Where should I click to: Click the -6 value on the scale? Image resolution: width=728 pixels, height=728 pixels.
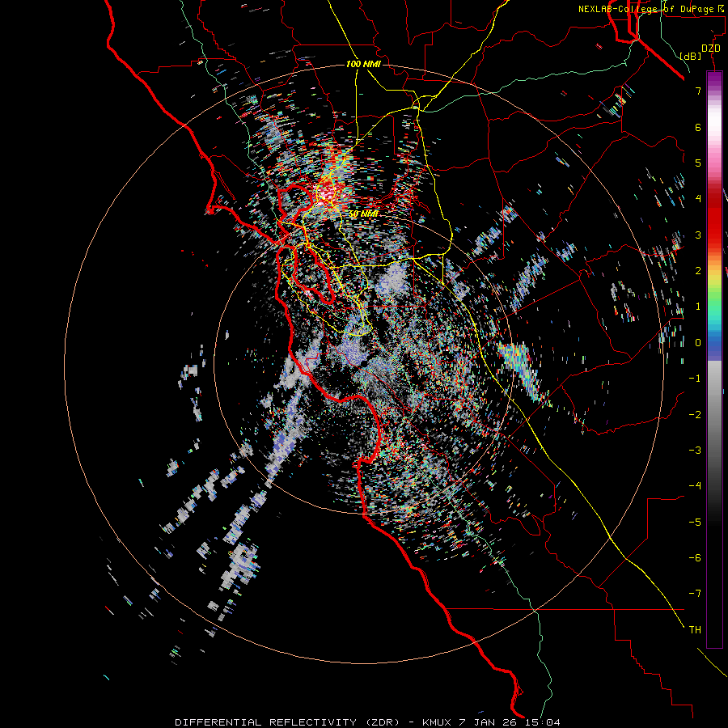click(695, 557)
